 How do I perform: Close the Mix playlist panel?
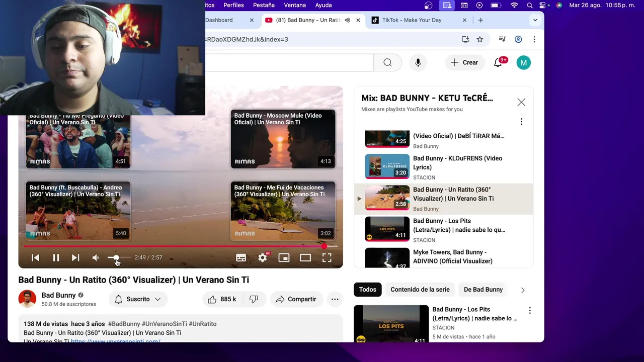521,102
